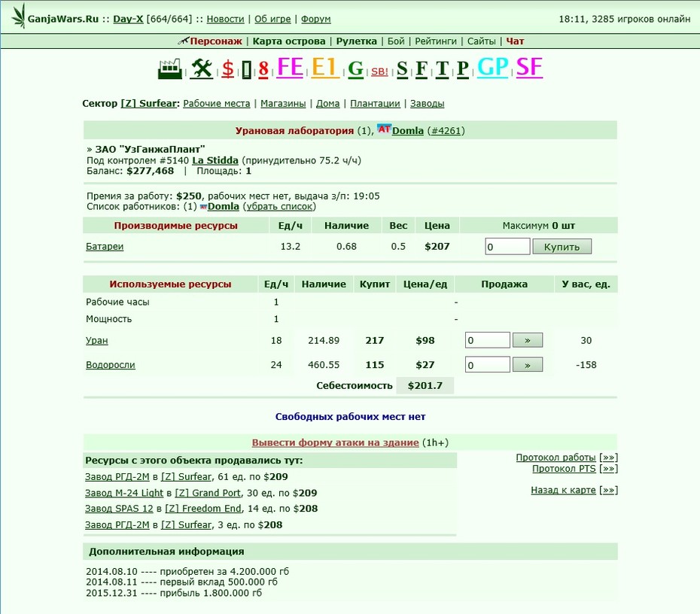Click the » sell button for Уран

pyautogui.click(x=528, y=340)
